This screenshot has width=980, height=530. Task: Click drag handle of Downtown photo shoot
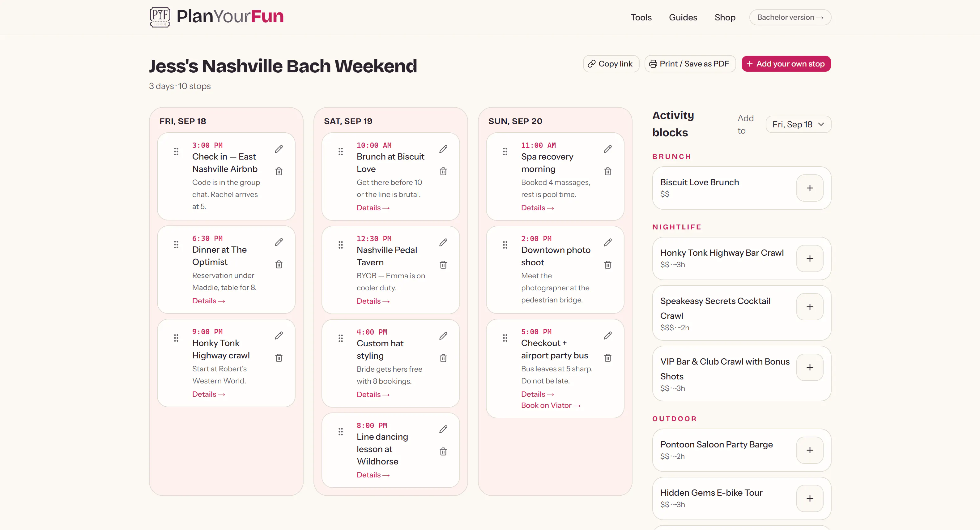coord(505,245)
